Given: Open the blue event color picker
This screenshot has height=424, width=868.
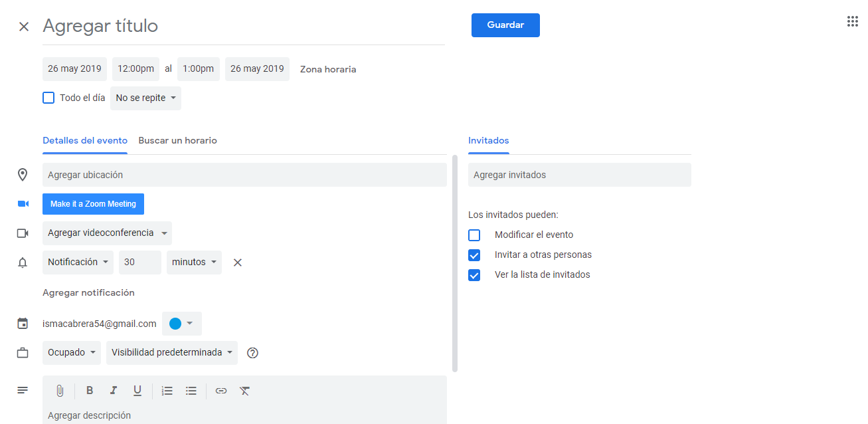Looking at the screenshot, I should coord(181,324).
